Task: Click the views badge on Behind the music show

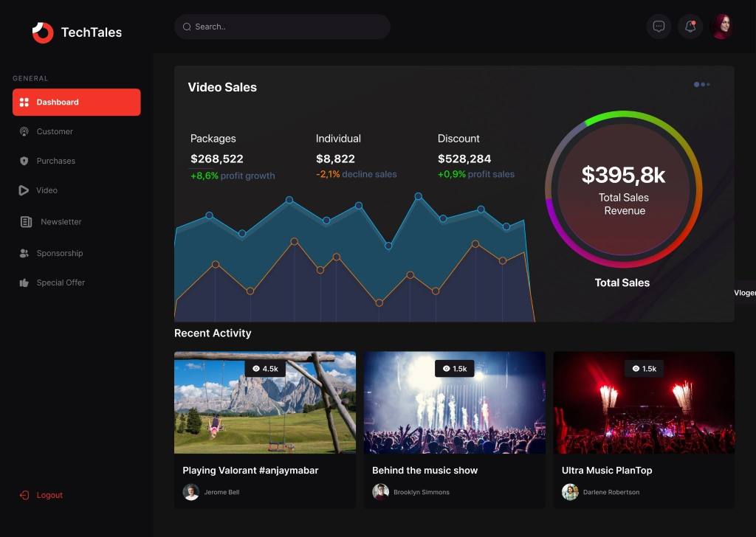Action: [455, 368]
